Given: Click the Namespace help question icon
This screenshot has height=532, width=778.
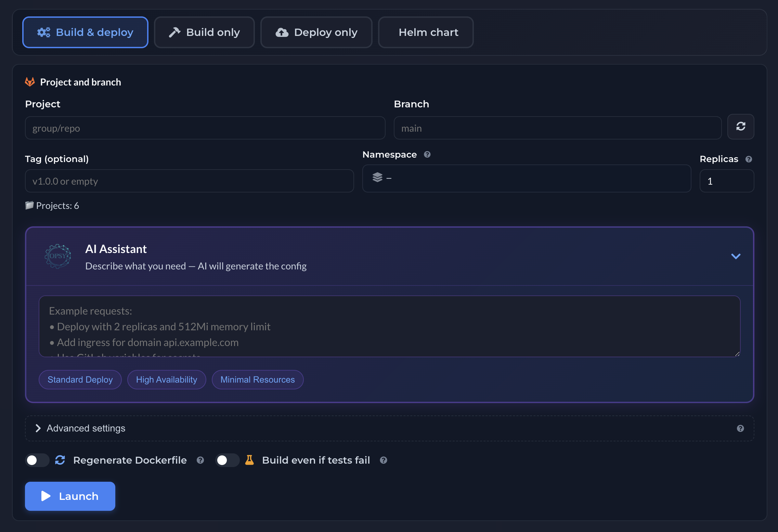Looking at the screenshot, I should (427, 155).
